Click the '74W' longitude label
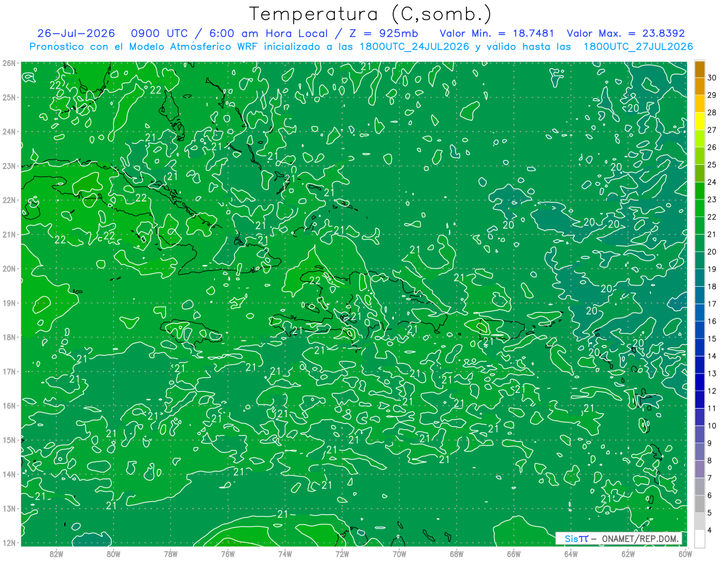This screenshot has height=562, width=728. [285, 554]
